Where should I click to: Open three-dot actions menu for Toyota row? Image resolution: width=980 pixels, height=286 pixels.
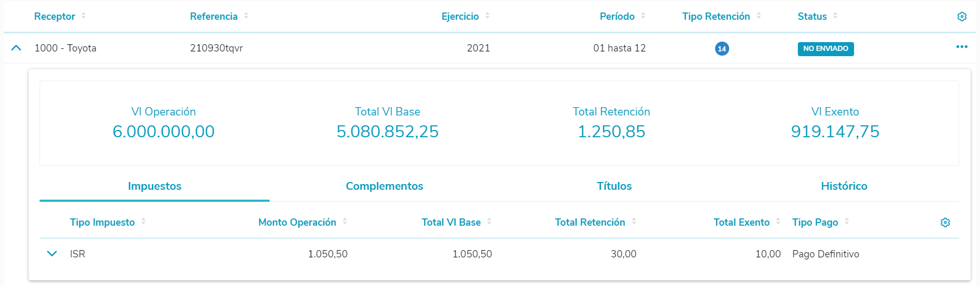point(961,47)
